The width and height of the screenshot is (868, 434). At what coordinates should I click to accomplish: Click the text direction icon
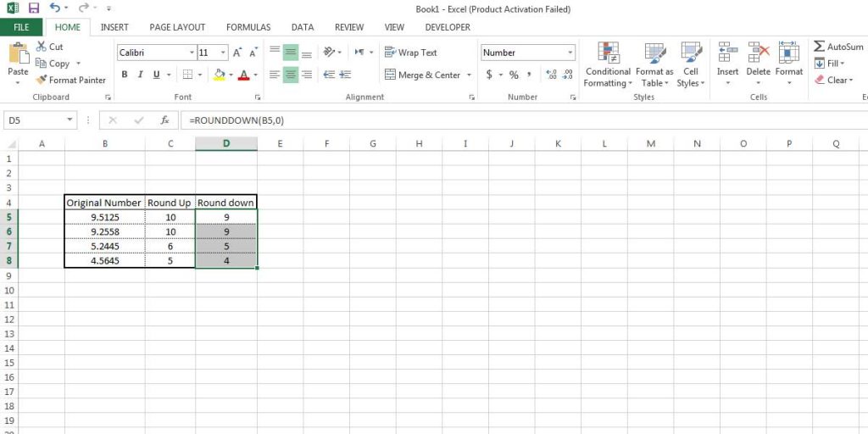click(359, 52)
